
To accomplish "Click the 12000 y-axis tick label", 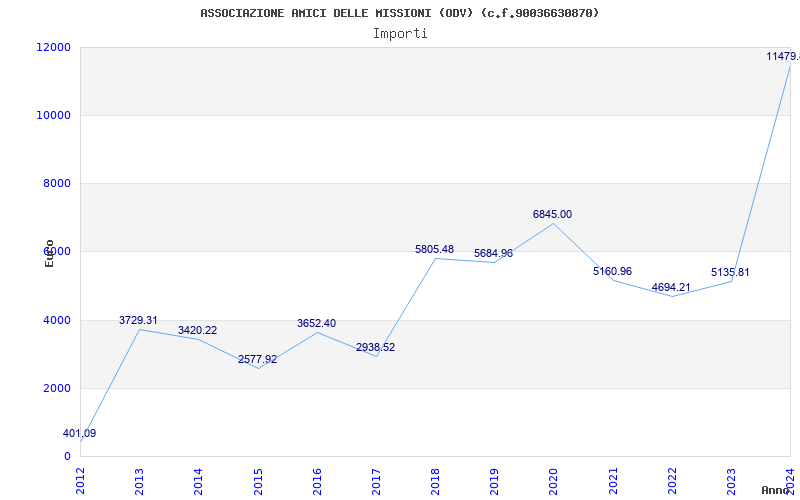I will click(x=54, y=47).
